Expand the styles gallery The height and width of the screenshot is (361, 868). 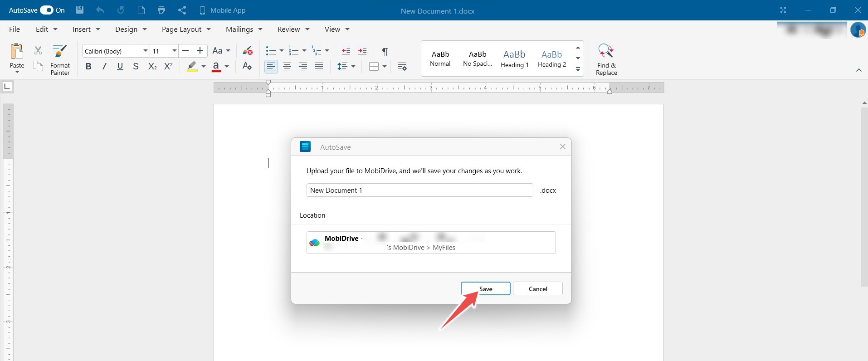[578, 69]
